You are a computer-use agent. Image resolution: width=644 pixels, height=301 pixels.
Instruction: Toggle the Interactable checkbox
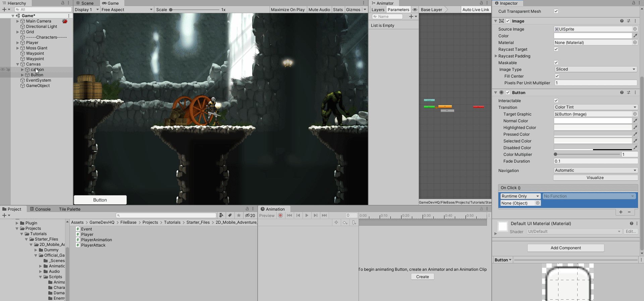pyautogui.click(x=556, y=100)
